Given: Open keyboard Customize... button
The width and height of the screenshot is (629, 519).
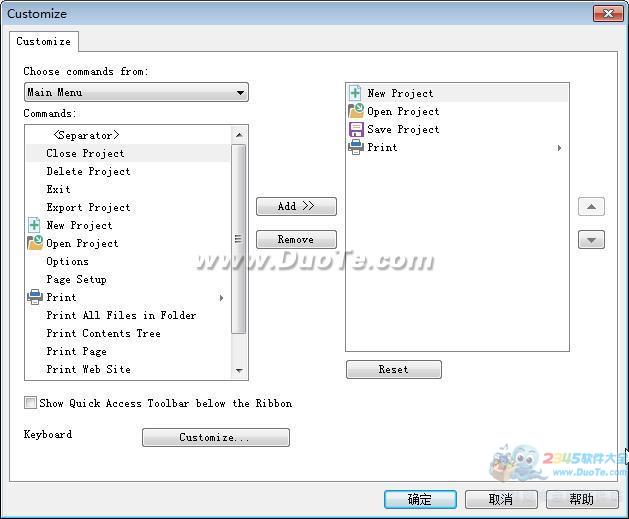Looking at the screenshot, I should tap(215, 437).
